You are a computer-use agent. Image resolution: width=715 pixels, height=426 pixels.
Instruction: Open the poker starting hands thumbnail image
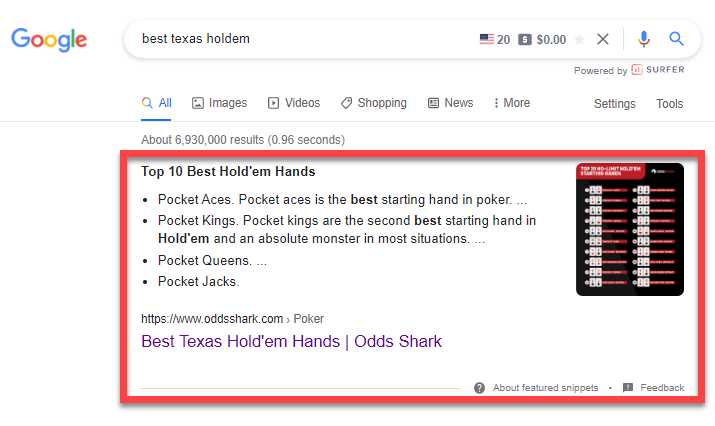tap(629, 229)
